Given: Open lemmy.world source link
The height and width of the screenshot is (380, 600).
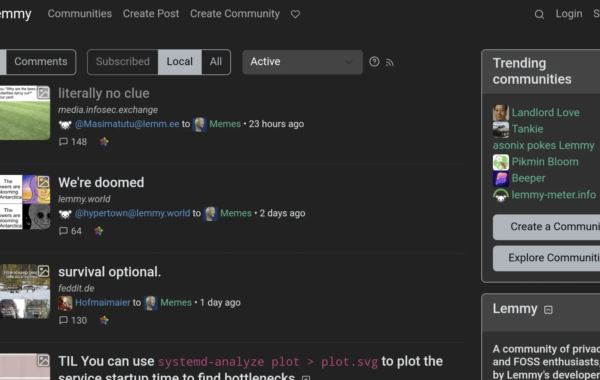Looking at the screenshot, I should 84,199.
